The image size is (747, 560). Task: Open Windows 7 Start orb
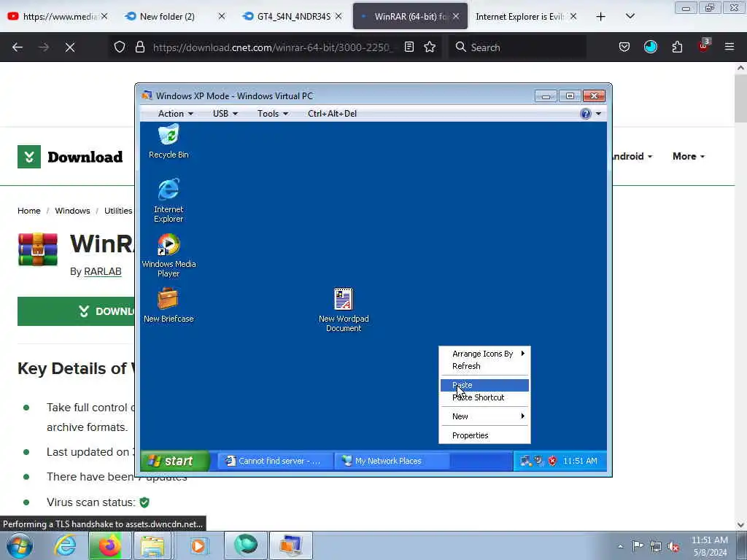20,545
